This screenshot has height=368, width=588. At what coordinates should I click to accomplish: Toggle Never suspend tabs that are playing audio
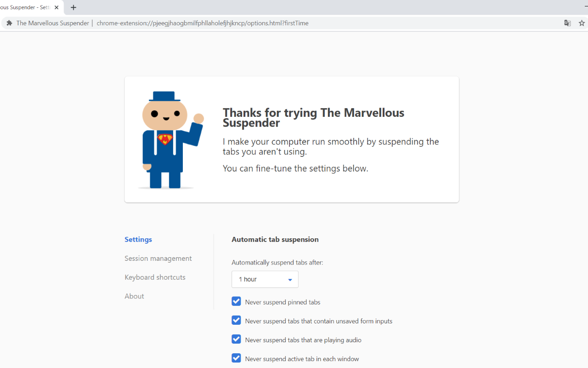pyautogui.click(x=236, y=339)
